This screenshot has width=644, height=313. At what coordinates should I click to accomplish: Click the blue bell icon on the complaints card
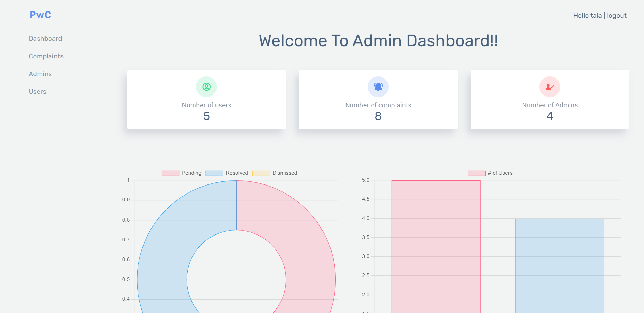click(x=378, y=87)
